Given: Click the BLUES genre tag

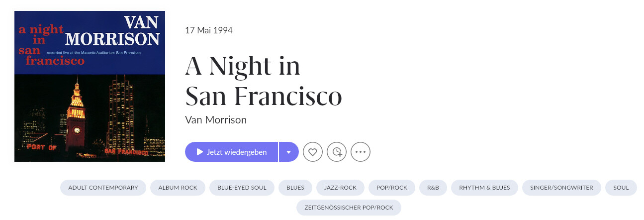Looking at the screenshot, I should coord(295,188).
